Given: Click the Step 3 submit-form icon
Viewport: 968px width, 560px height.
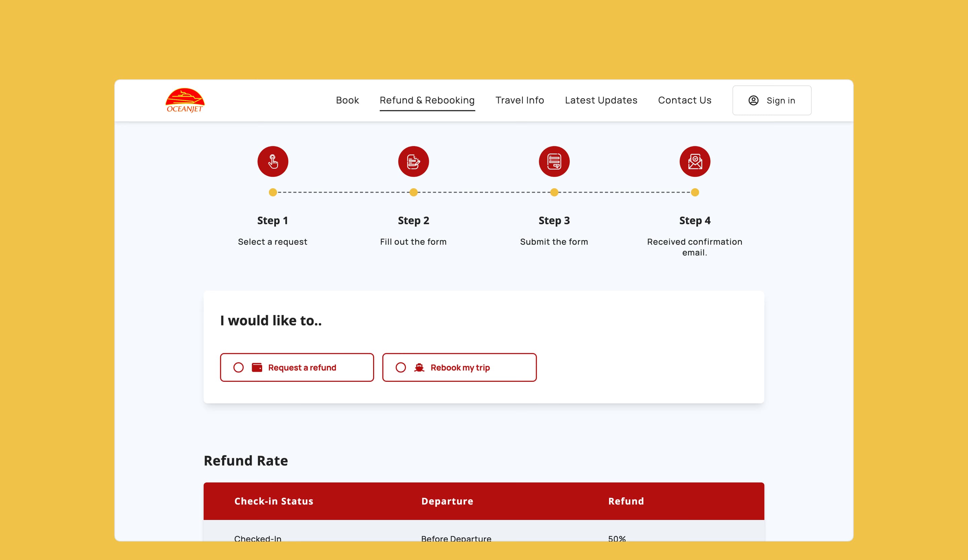Looking at the screenshot, I should 554,161.
